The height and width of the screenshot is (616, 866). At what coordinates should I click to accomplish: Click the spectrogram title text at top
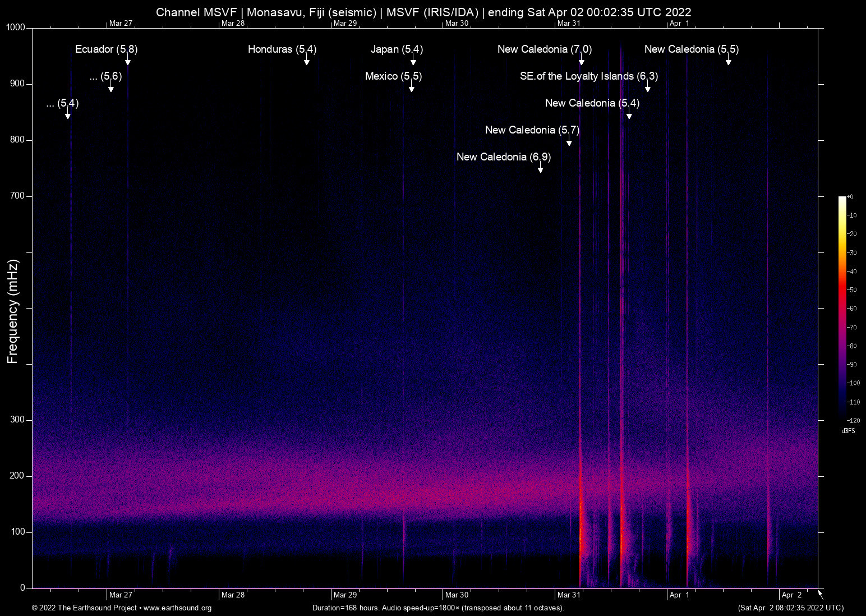423,12
